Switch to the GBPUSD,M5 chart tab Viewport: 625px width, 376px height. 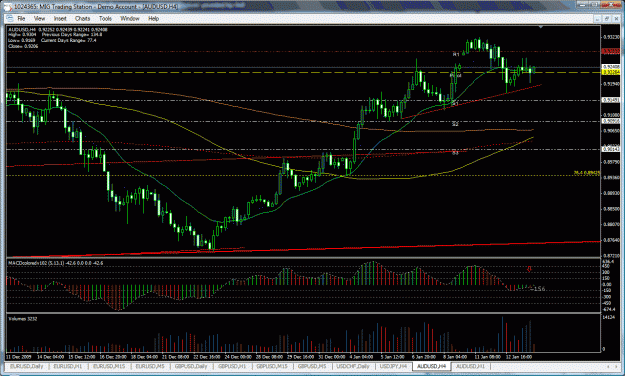(312, 366)
